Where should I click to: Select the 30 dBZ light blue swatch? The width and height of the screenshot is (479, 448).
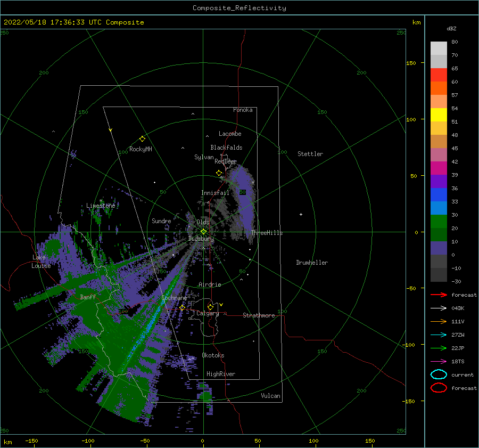[439, 208]
